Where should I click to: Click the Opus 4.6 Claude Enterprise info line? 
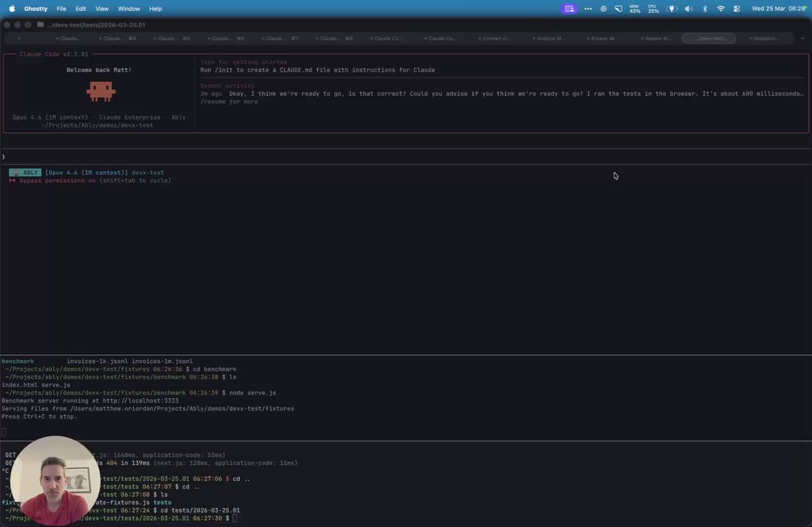pyautogui.click(x=99, y=118)
